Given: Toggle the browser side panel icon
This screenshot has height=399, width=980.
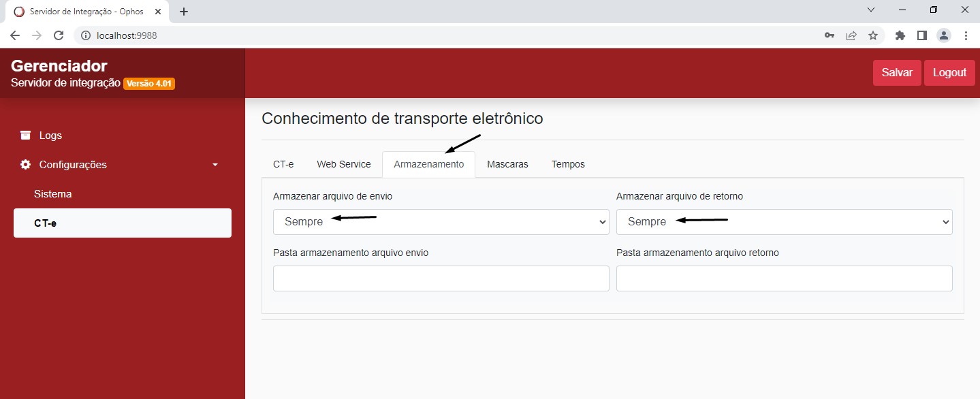Looking at the screenshot, I should 922,35.
